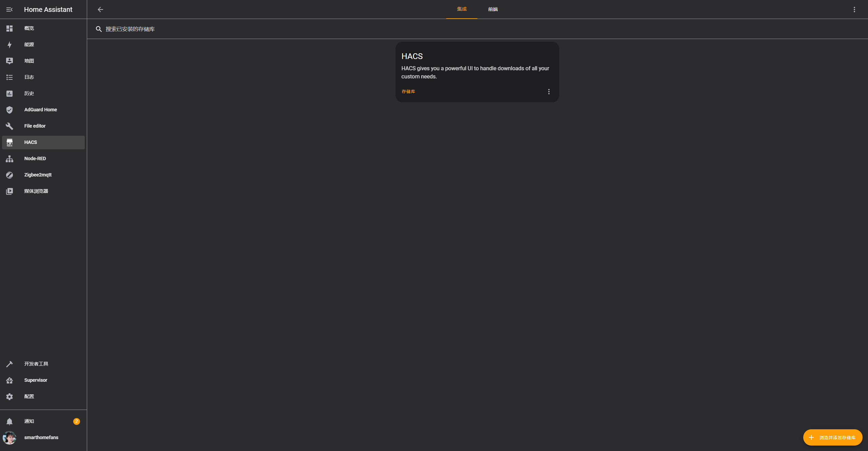868x451 pixels.
Task: Focus the 搜索已安装的存储库 search field
Action: pyautogui.click(x=477, y=29)
